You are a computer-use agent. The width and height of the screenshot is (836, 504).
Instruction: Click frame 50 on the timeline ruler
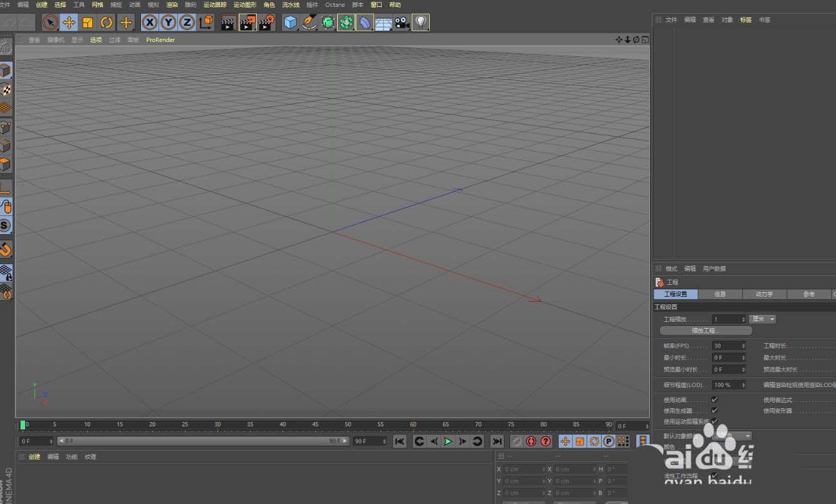coord(348,426)
